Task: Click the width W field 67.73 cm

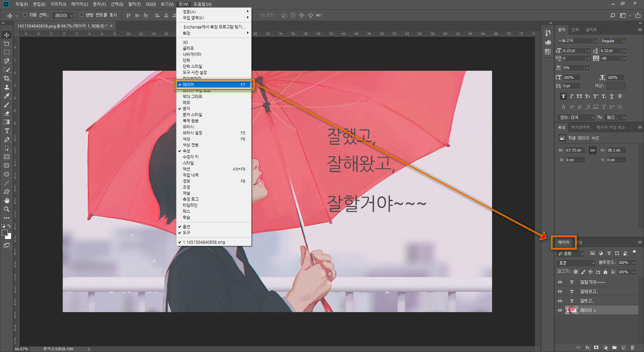Action: (575, 150)
